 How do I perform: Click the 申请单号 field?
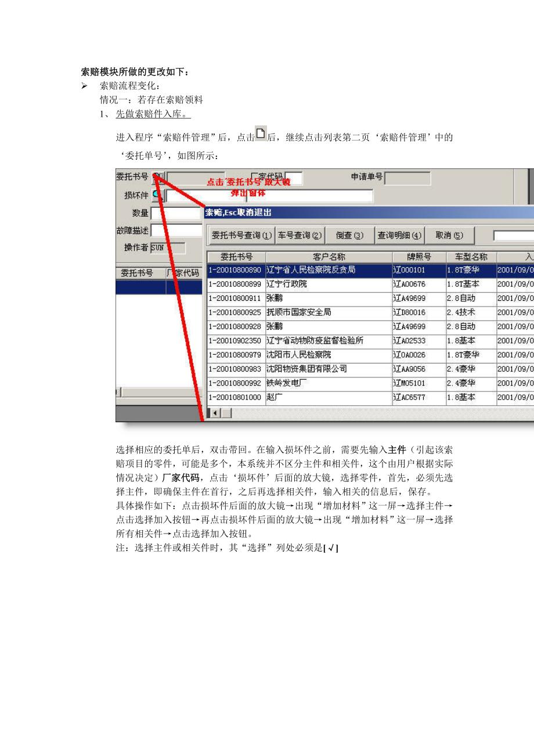tap(407, 178)
